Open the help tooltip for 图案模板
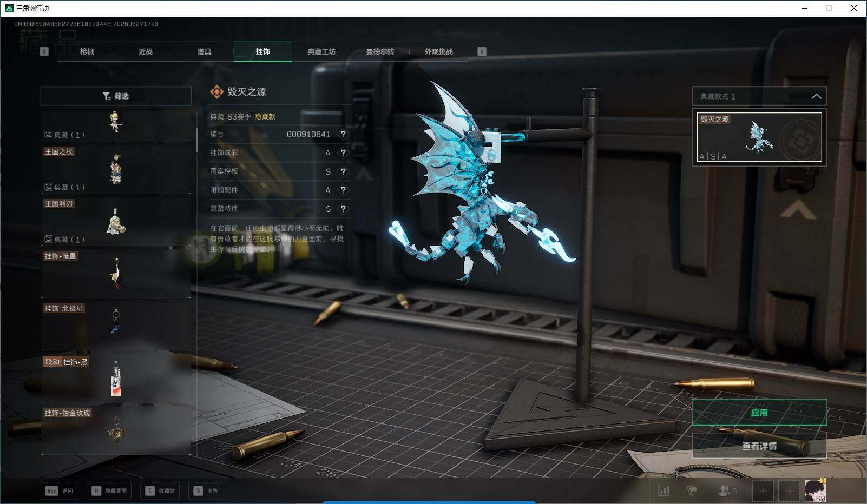867x504 pixels. [343, 171]
